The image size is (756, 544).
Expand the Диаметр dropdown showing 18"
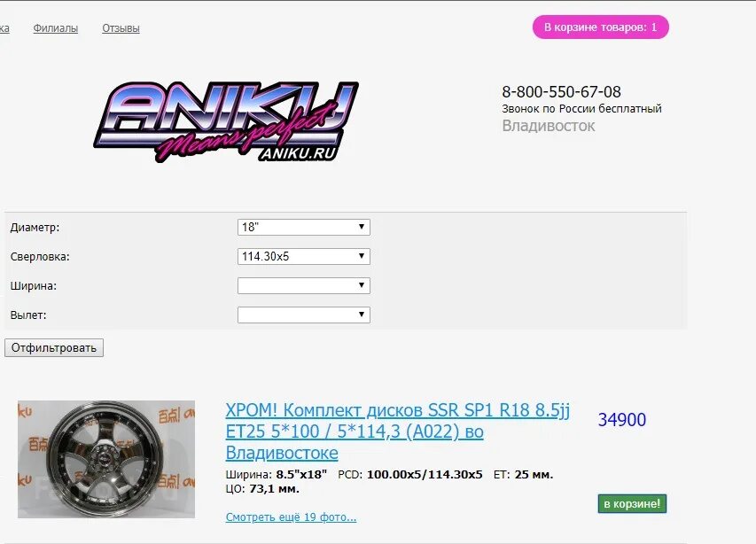click(304, 227)
